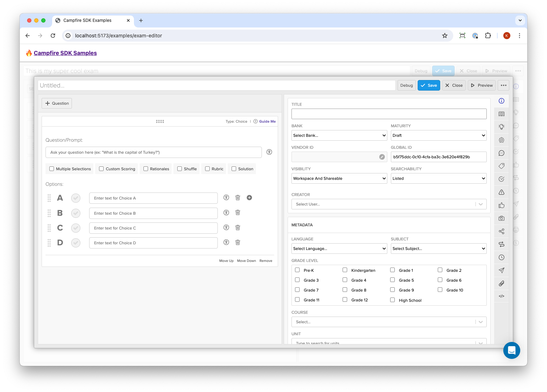The image size is (547, 392).
Task: Open the Maturity dropdown showing Draft
Action: point(439,135)
